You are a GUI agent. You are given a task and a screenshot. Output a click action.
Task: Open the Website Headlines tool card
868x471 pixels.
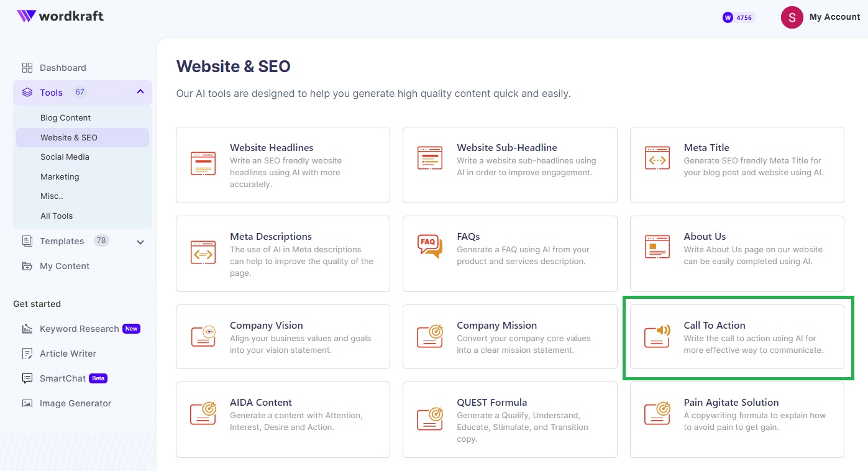pyautogui.click(x=283, y=165)
